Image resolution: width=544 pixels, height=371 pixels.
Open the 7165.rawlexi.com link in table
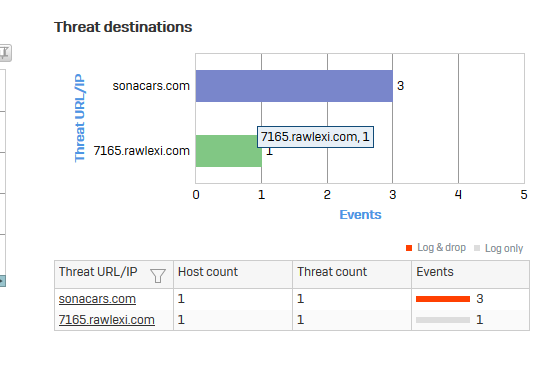(x=107, y=320)
